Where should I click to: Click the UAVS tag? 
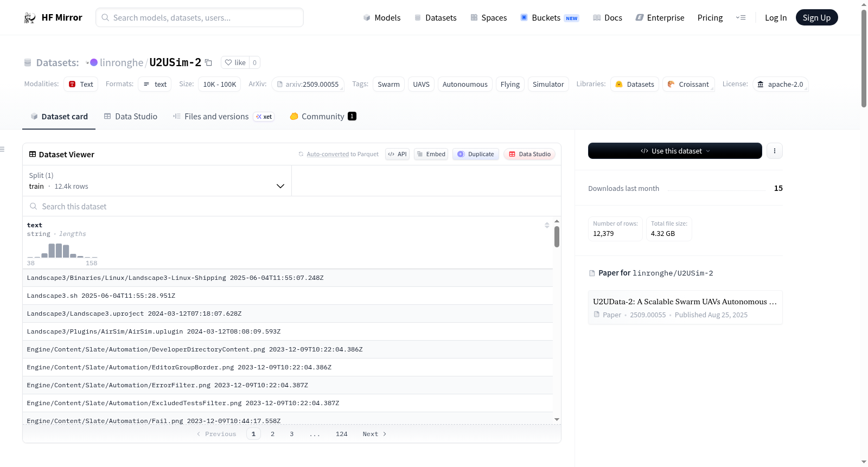pyautogui.click(x=421, y=84)
